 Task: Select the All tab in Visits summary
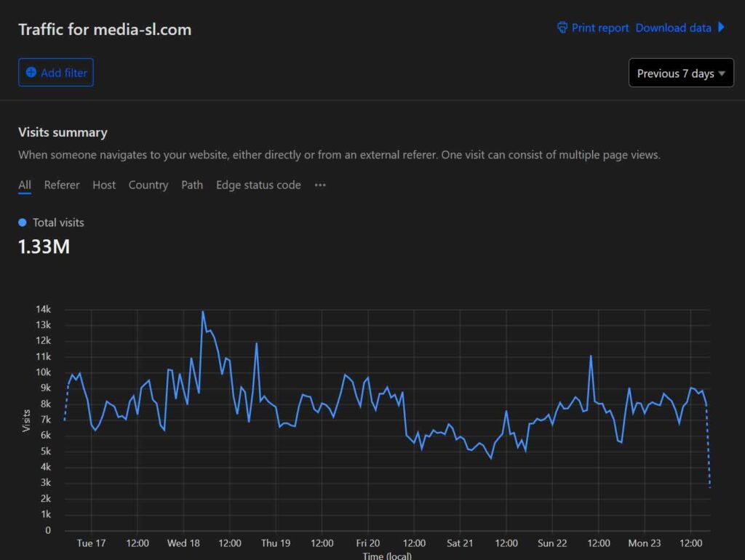pos(25,185)
